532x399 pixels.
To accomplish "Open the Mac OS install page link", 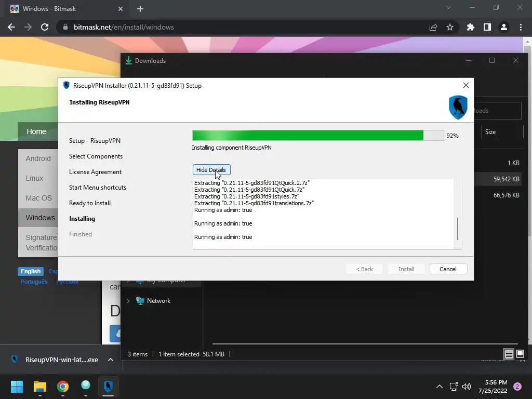I will point(38,198).
